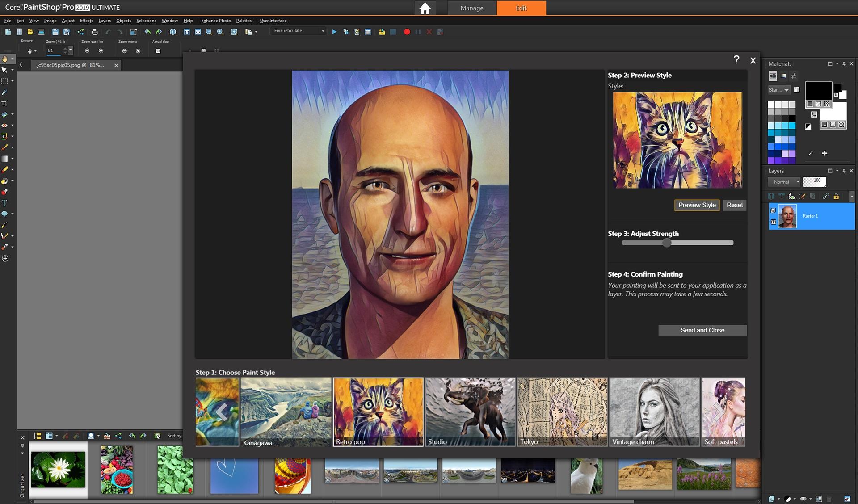Click the red script record button
The image size is (858, 504).
tap(407, 32)
